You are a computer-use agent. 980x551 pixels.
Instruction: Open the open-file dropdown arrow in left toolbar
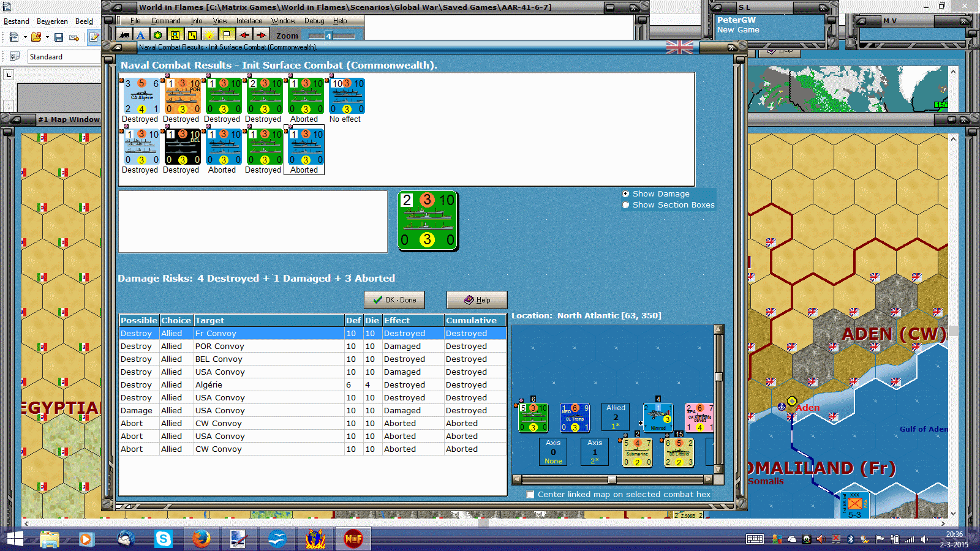47,37
